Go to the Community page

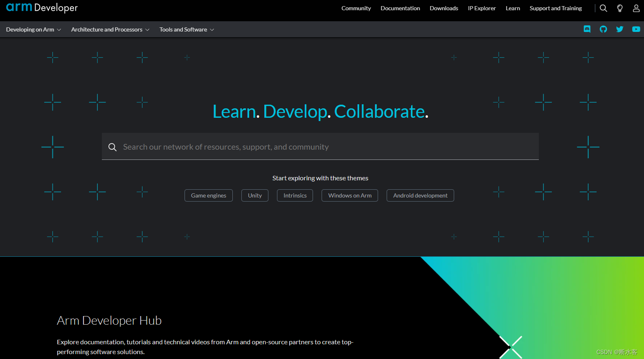(356, 8)
